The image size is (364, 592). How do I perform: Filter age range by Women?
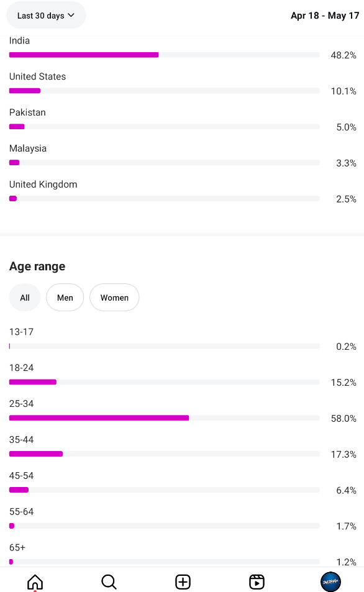pyautogui.click(x=114, y=298)
